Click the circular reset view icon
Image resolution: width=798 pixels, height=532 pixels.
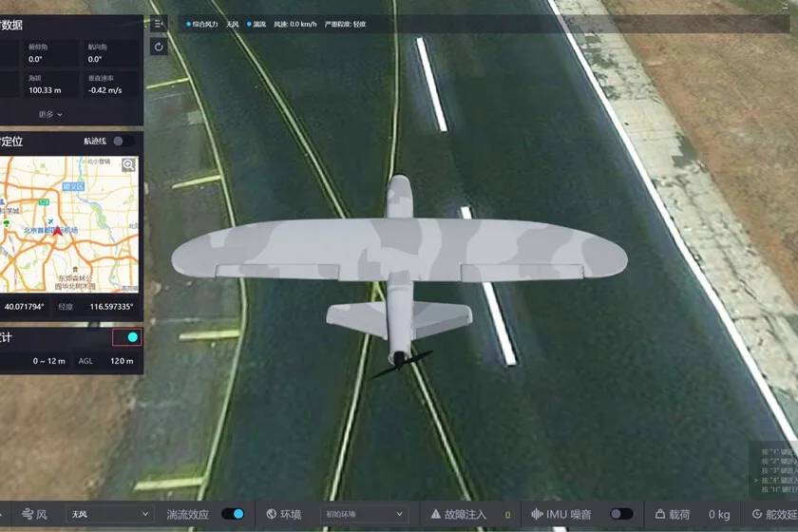(159, 47)
